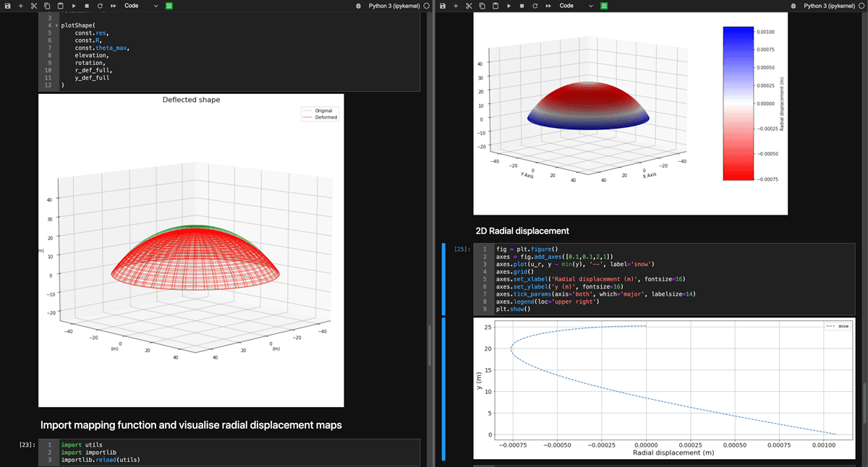Screen dimensions: 868x467
Task: Paste cell in right notebook toolbar
Action: click(x=495, y=6)
